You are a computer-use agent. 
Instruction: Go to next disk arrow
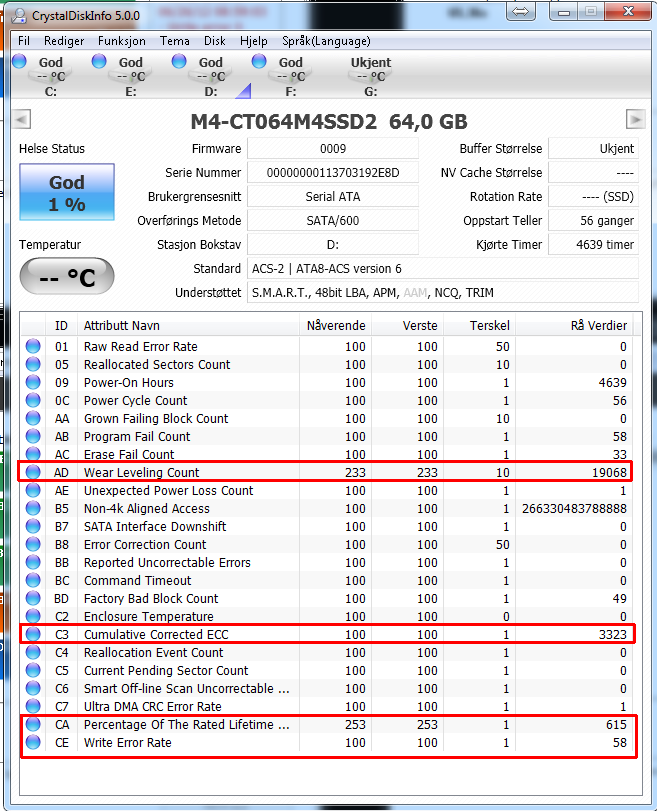pyautogui.click(x=635, y=119)
